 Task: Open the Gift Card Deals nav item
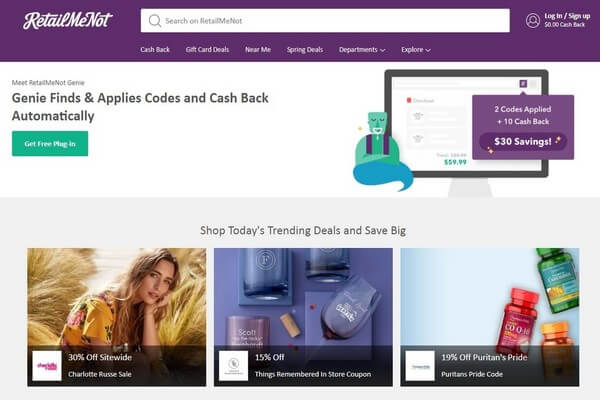207,50
